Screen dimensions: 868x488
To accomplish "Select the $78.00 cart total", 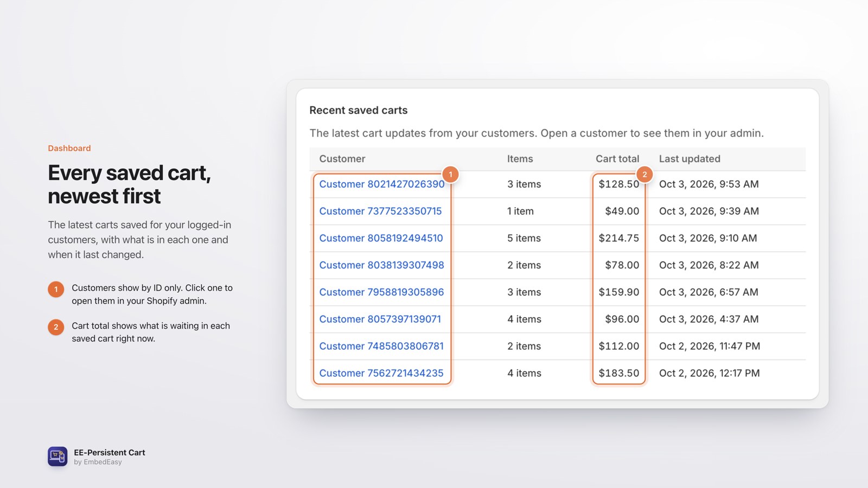I will click(622, 265).
